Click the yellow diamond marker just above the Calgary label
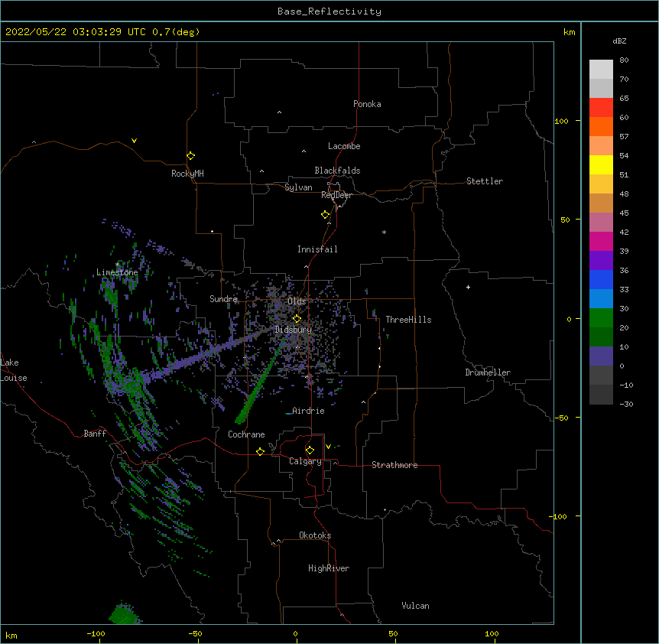Viewport: 659px width, 644px height. 310,450
